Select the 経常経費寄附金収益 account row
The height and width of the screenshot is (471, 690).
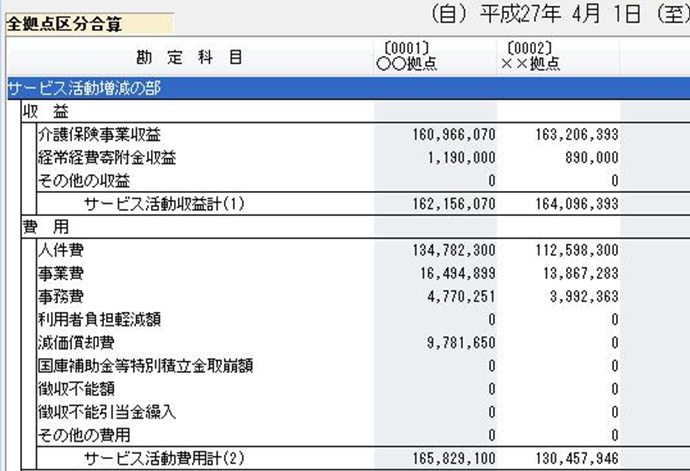pyautogui.click(x=106, y=157)
